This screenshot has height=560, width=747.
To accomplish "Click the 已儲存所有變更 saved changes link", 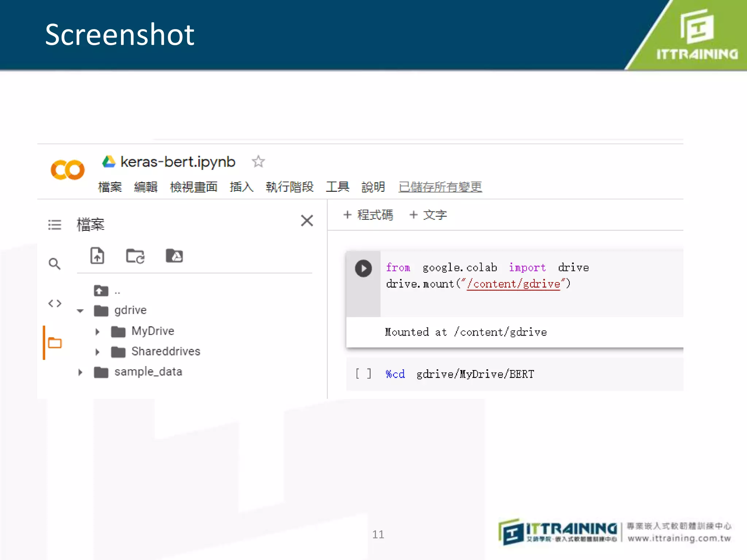I will [x=440, y=187].
